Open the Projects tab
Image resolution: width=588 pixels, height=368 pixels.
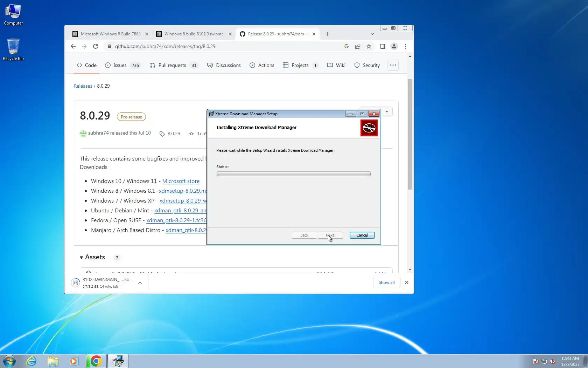coord(301,65)
